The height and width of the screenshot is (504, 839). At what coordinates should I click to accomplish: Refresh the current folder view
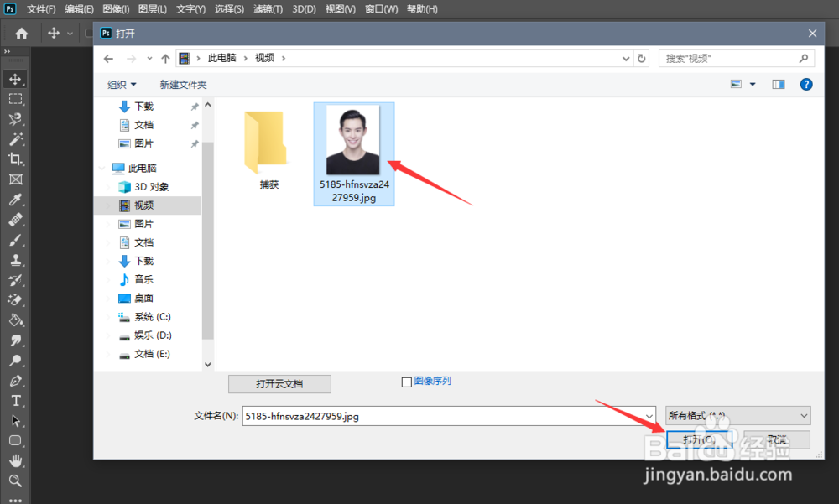click(x=642, y=59)
